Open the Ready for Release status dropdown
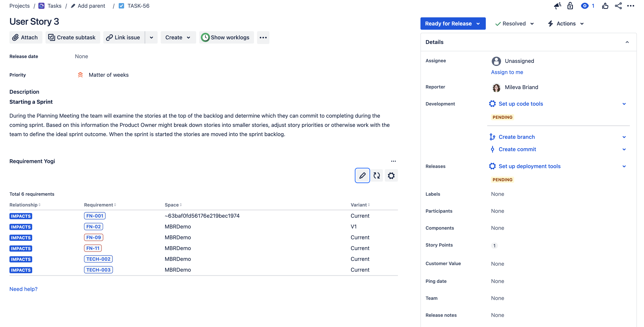Viewport: 644px width, 327px height. point(453,23)
